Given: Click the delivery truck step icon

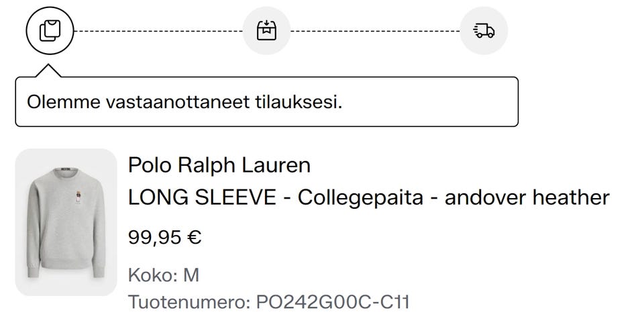Looking at the screenshot, I should pos(484,31).
